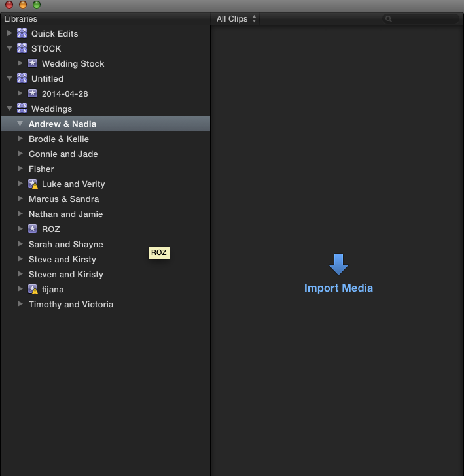Expand the Brodie & Kellie event
464x476 pixels.
tap(20, 139)
